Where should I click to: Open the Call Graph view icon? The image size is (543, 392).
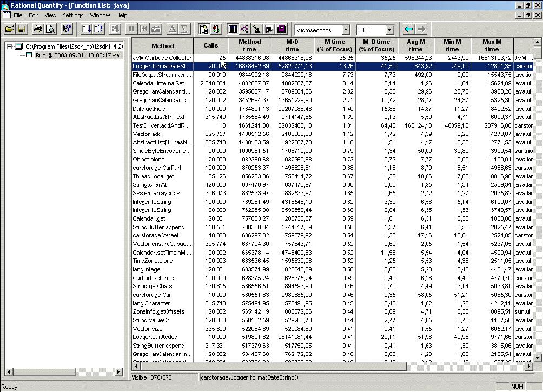245,29
